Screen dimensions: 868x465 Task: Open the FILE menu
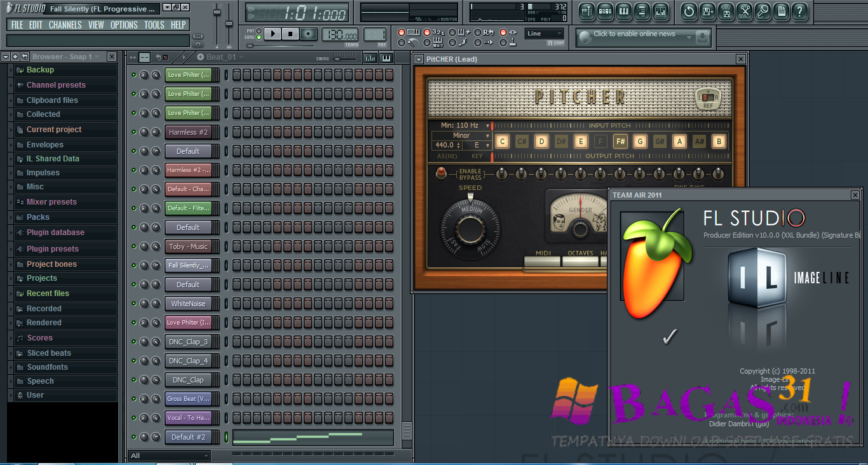(17, 25)
